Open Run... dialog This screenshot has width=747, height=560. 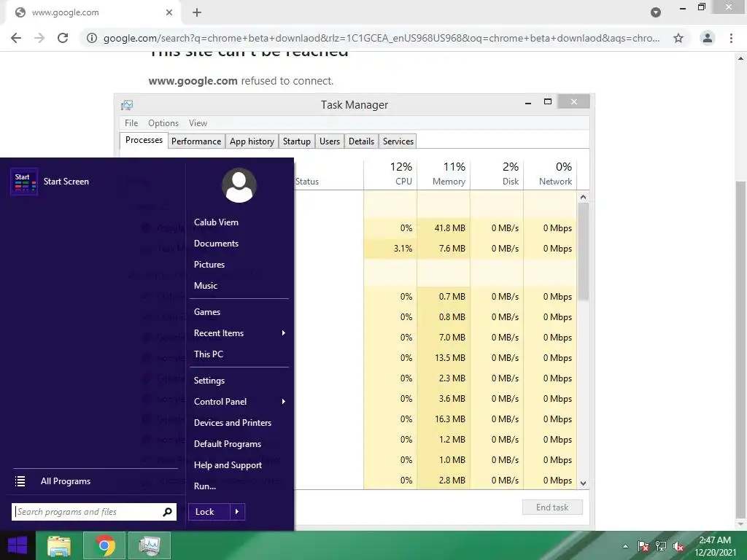(205, 486)
